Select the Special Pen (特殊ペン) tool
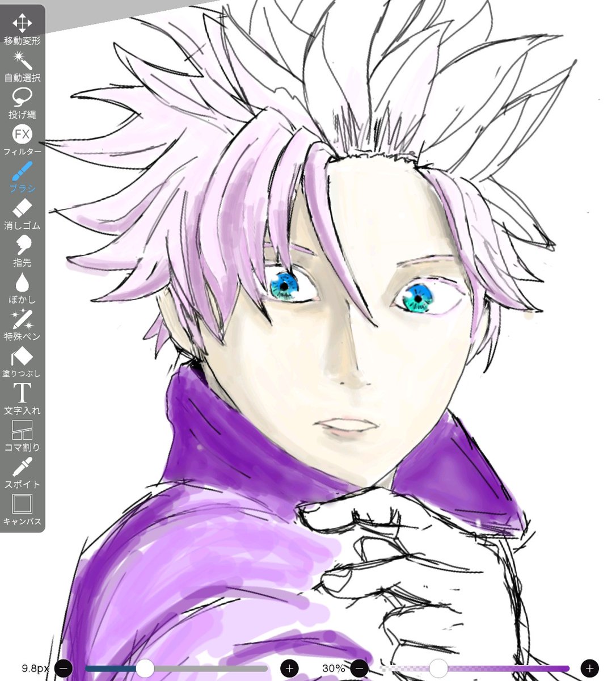 click(22, 325)
